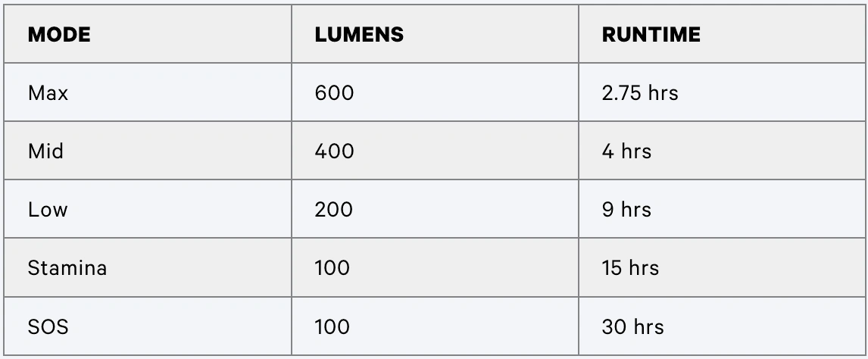
Task: Click the RUNTIME column header
Action: (x=651, y=35)
